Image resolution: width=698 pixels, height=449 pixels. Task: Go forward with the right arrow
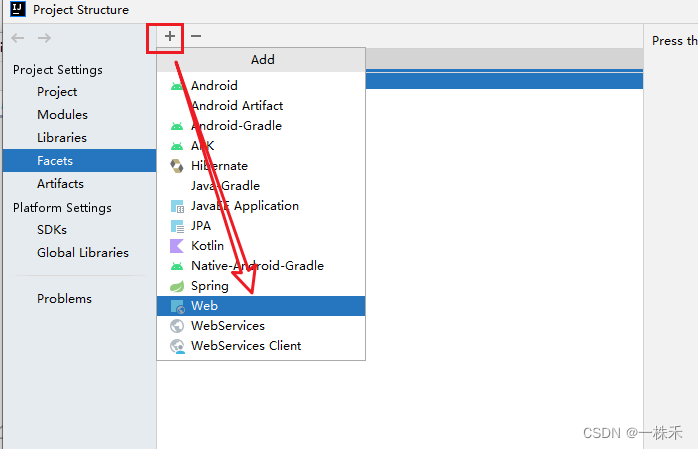44,38
